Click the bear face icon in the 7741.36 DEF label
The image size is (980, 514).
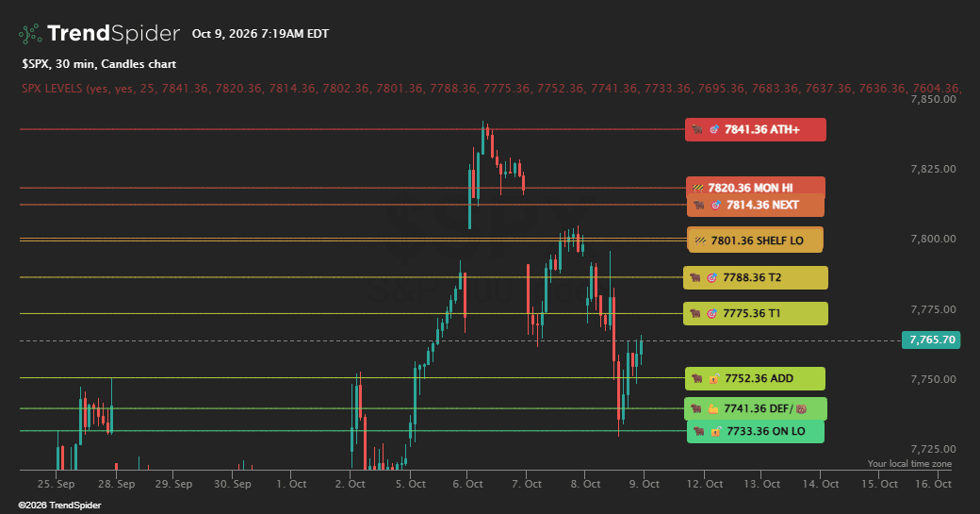(x=801, y=409)
